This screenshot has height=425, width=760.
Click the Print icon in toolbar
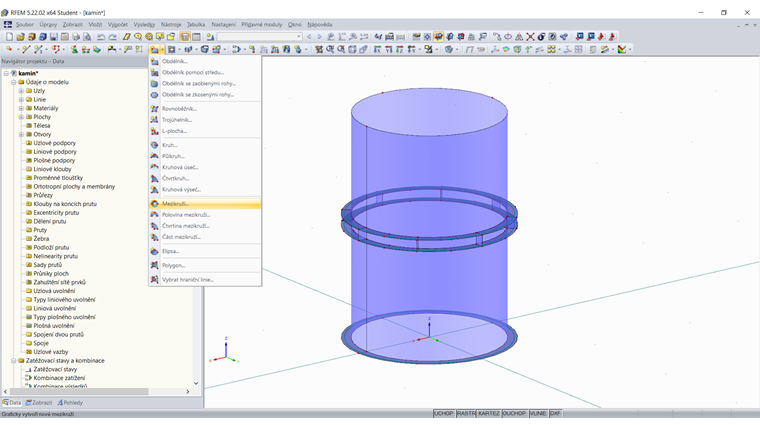76,37
